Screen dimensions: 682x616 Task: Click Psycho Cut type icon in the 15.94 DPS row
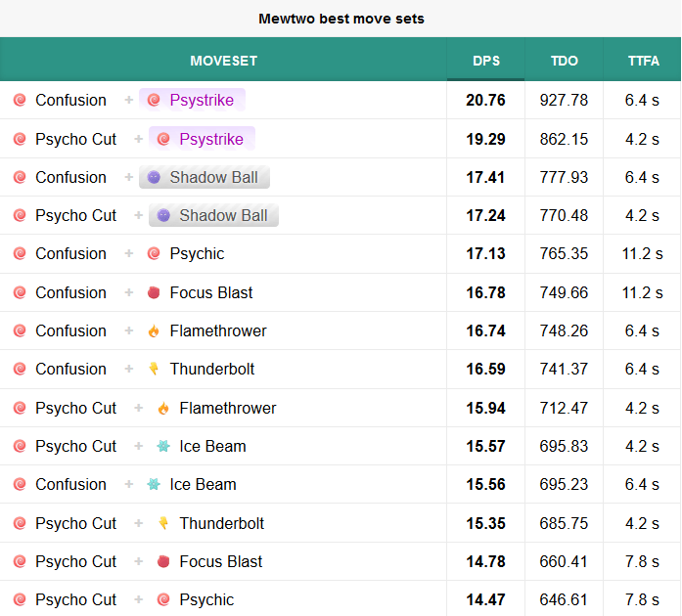point(20,408)
